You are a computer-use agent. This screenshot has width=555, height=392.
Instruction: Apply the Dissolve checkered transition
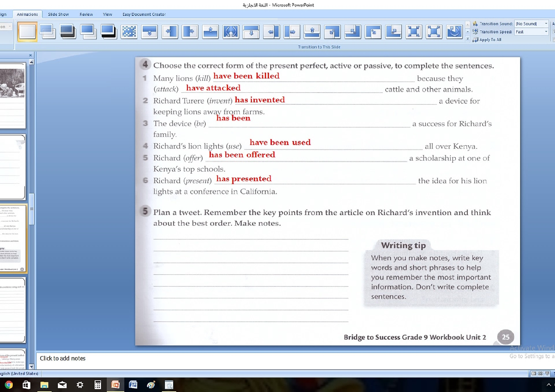[x=129, y=32]
